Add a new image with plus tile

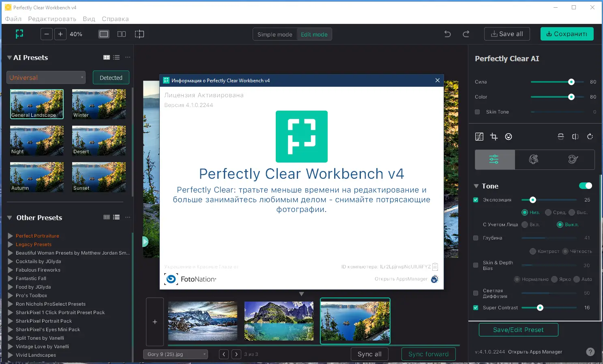[x=155, y=322]
